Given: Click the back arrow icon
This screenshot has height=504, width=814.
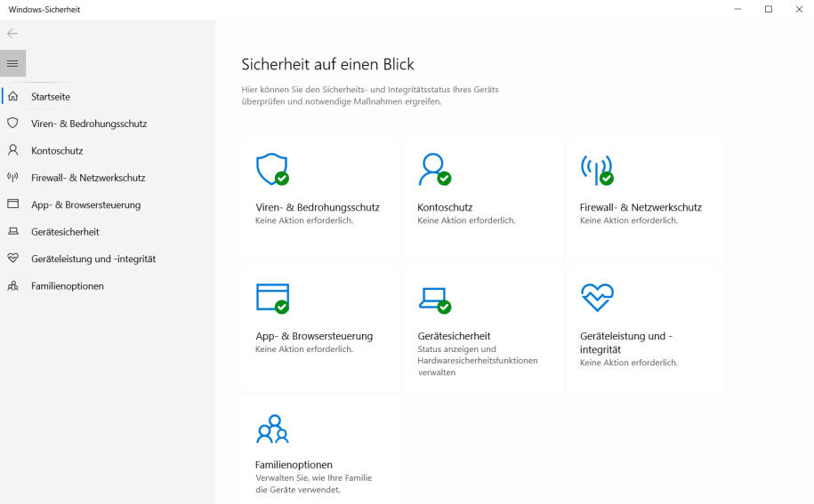Looking at the screenshot, I should [x=12, y=34].
